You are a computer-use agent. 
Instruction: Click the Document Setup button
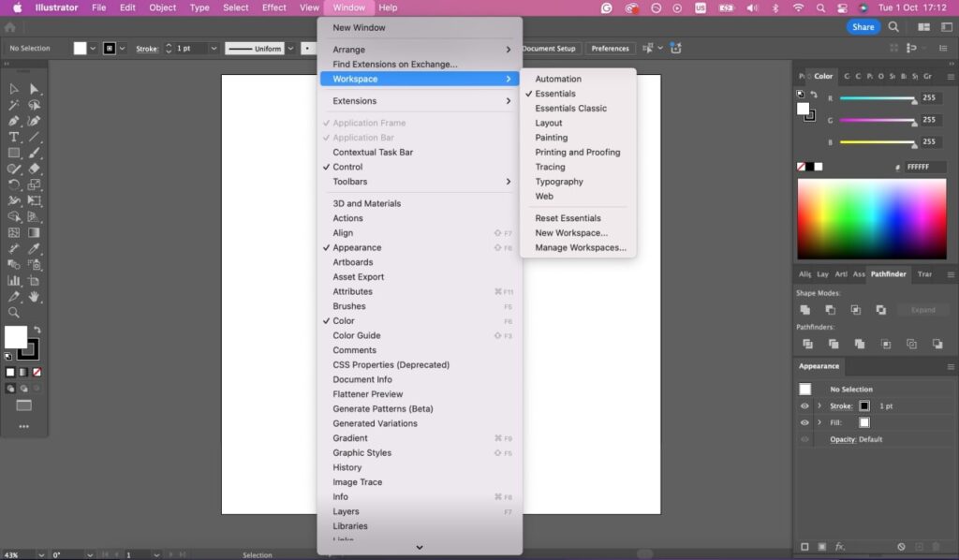click(549, 49)
